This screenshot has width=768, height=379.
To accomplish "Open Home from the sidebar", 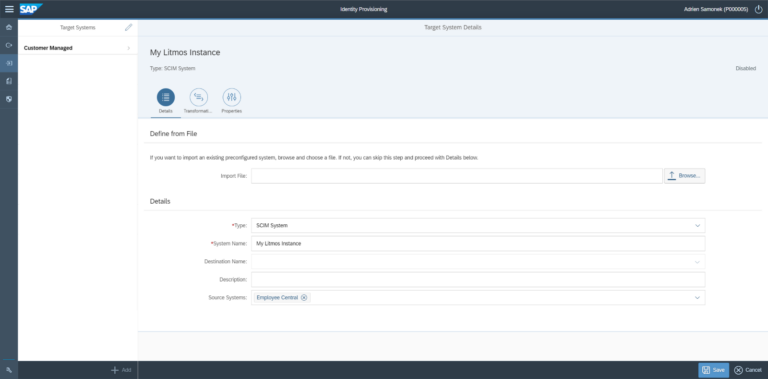I will pos(9,27).
